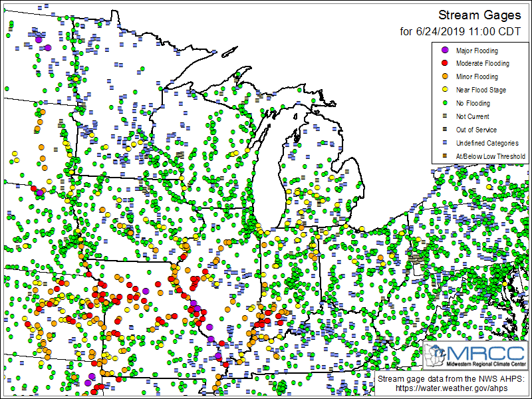Image resolution: width=532 pixels, height=399 pixels.
Task: Click the red Moderate Flooding legend dot
Action: [x=445, y=63]
